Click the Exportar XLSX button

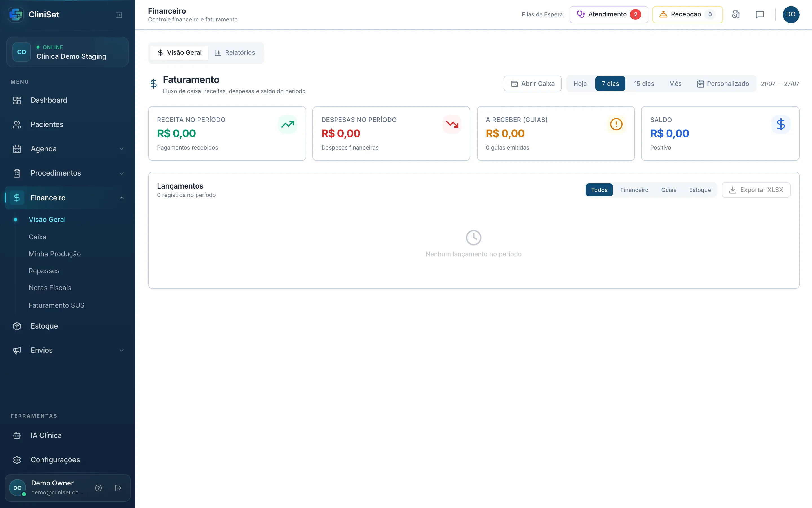click(756, 190)
